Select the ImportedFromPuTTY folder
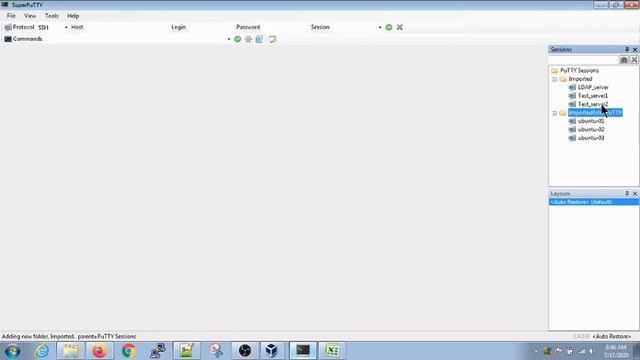 [x=595, y=113]
